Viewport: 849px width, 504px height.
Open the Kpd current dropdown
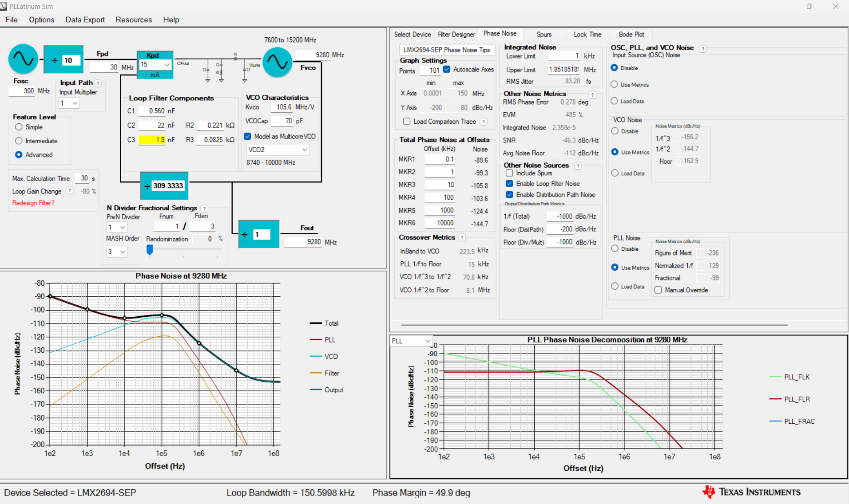[155, 64]
